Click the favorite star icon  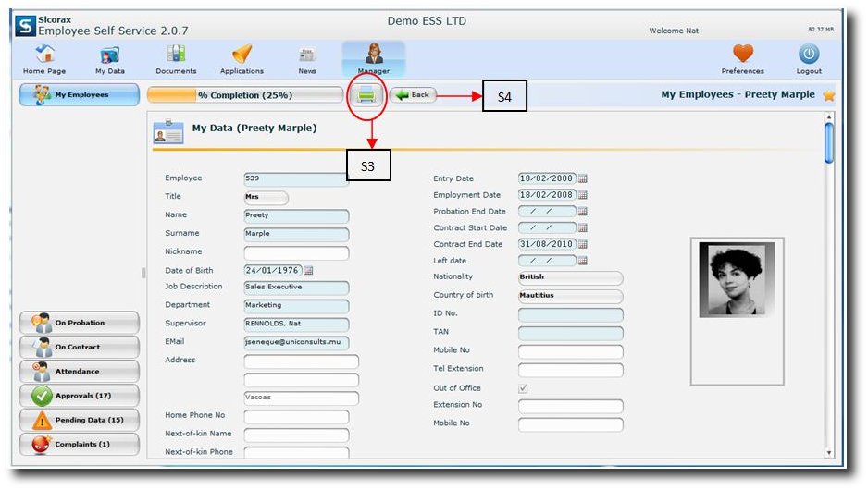point(828,95)
